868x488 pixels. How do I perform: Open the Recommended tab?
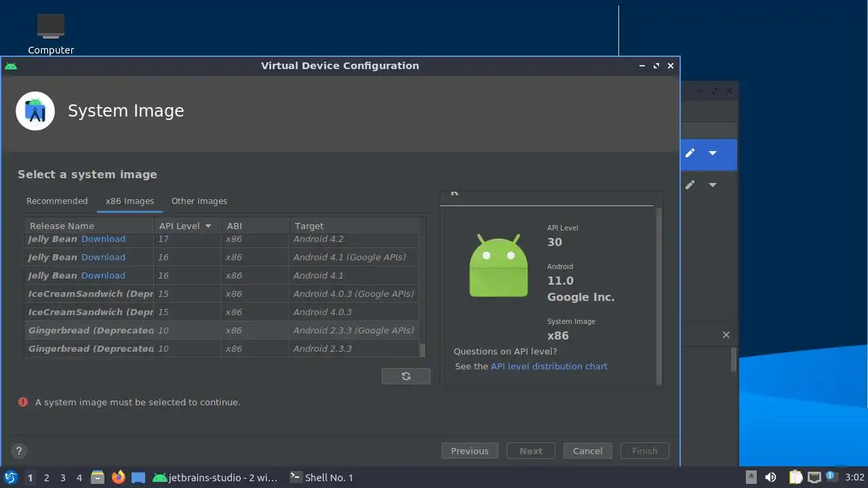pos(57,201)
